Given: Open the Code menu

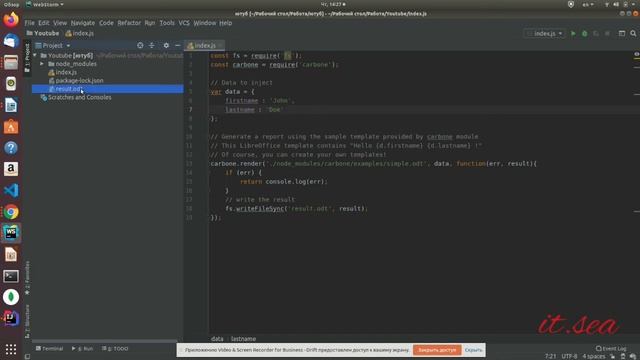Looking at the screenshot, I should pos(106,23).
